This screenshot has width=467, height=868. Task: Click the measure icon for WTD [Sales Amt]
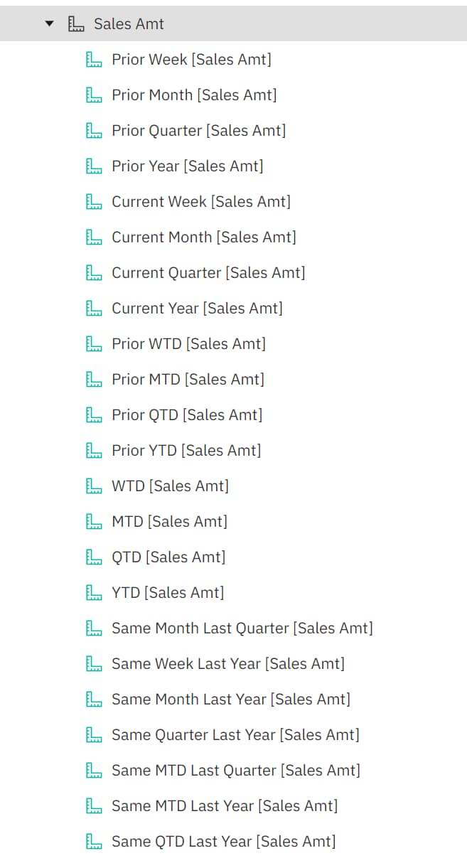(x=93, y=486)
